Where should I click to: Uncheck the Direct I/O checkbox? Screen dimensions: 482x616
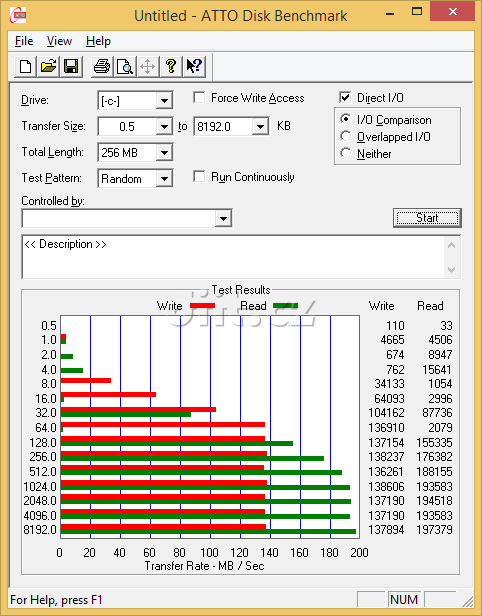[x=345, y=97]
